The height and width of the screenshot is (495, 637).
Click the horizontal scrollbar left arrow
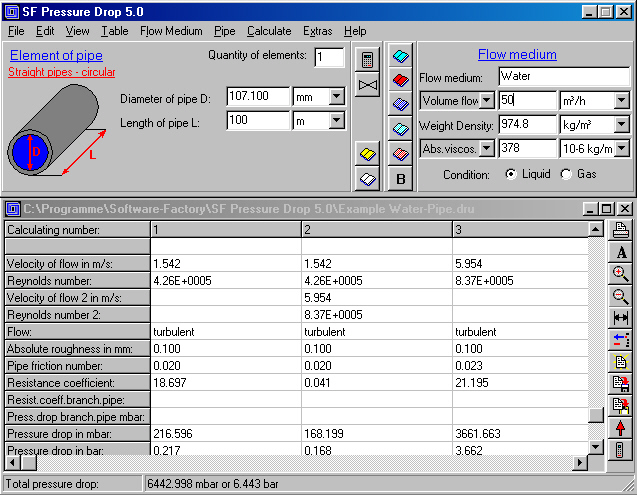12,462
